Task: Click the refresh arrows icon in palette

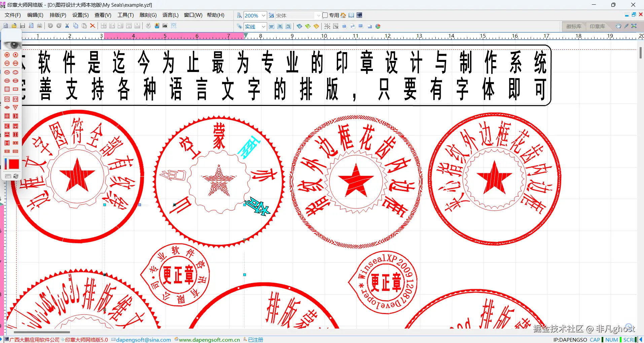Action: [16, 176]
